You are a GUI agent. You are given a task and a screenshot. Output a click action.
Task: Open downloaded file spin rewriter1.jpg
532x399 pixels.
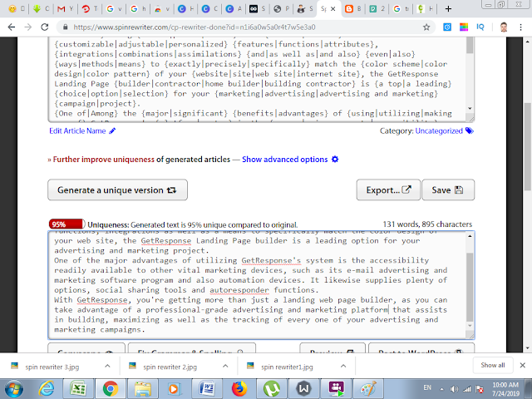pos(287,367)
